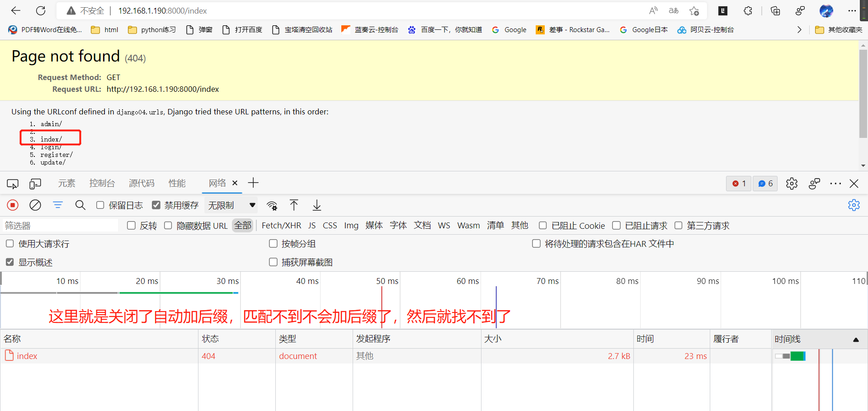This screenshot has height=411, width=868.
Task: Click the 筛选器 filter input
Action: (61, 226)
